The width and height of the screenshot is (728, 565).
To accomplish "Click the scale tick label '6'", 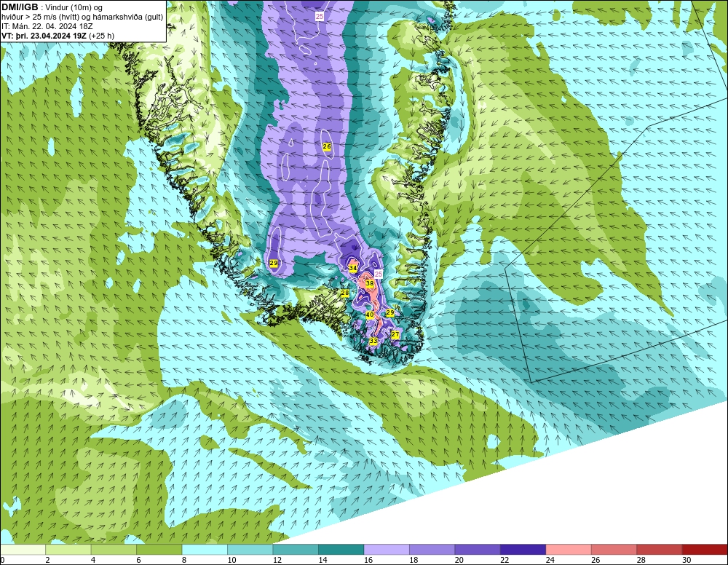I will pos(139,561).
